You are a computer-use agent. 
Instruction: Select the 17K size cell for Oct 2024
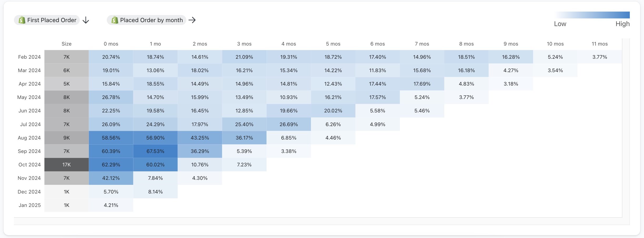66,165
